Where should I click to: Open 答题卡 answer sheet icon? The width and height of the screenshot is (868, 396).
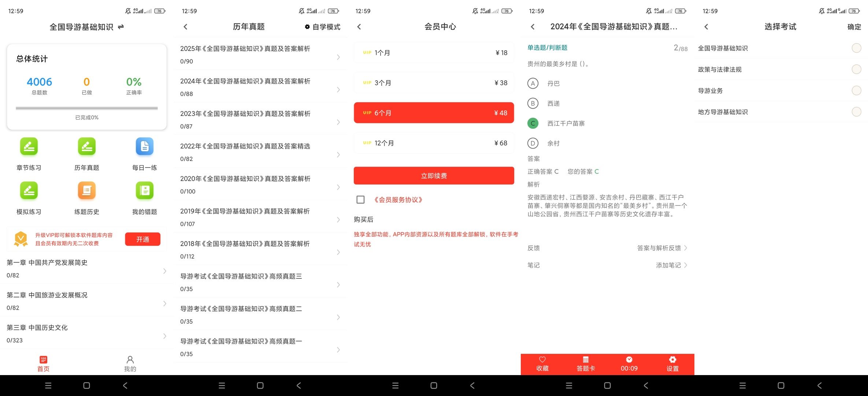point(586,359)
